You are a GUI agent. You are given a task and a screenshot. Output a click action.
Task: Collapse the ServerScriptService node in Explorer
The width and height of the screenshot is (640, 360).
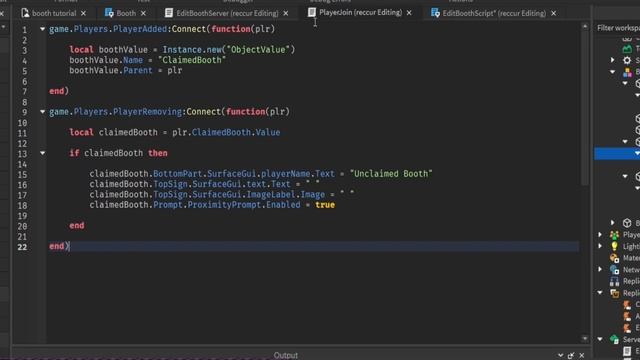click(600, 339)
